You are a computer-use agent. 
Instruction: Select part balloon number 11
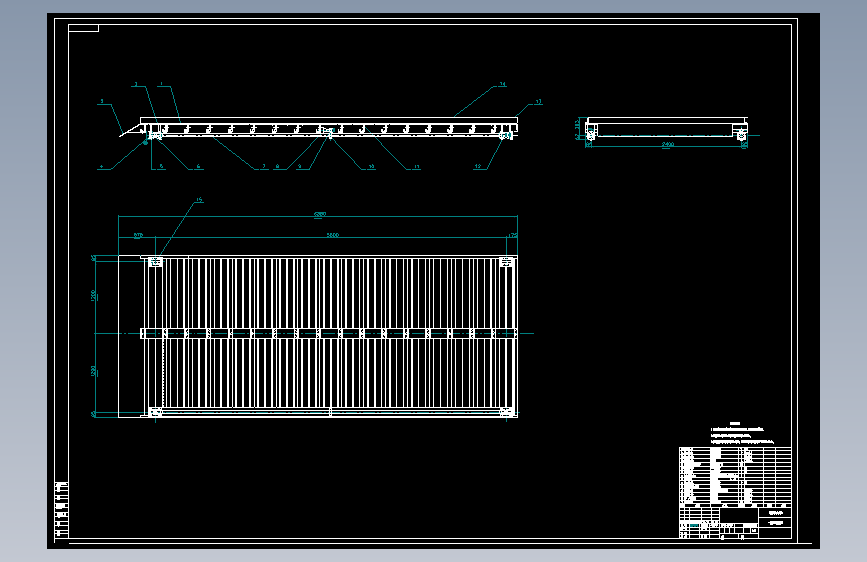tap(416, 166)
